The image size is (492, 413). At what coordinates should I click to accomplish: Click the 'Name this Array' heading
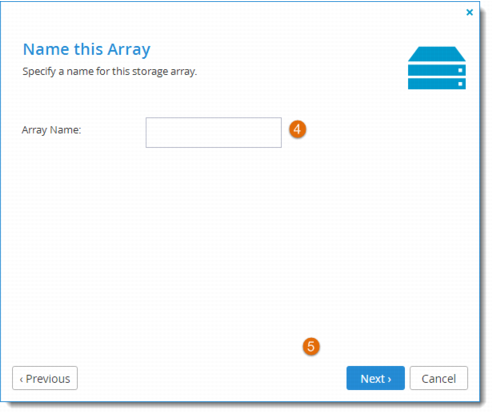click(87, 49)
